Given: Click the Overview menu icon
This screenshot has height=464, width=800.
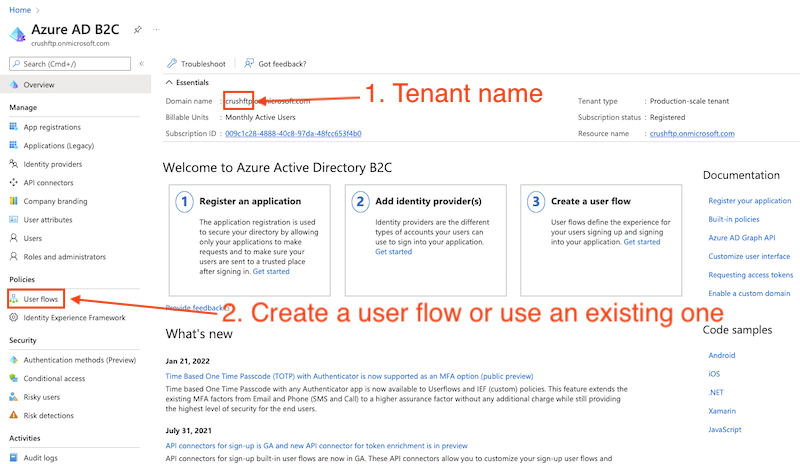Looking at the screenshot, I should point(14,84).
